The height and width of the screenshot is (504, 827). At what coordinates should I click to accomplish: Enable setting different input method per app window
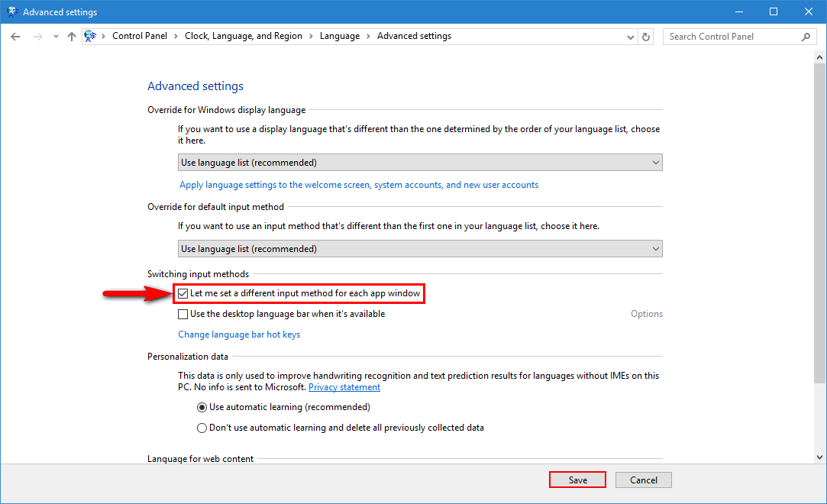183,293
